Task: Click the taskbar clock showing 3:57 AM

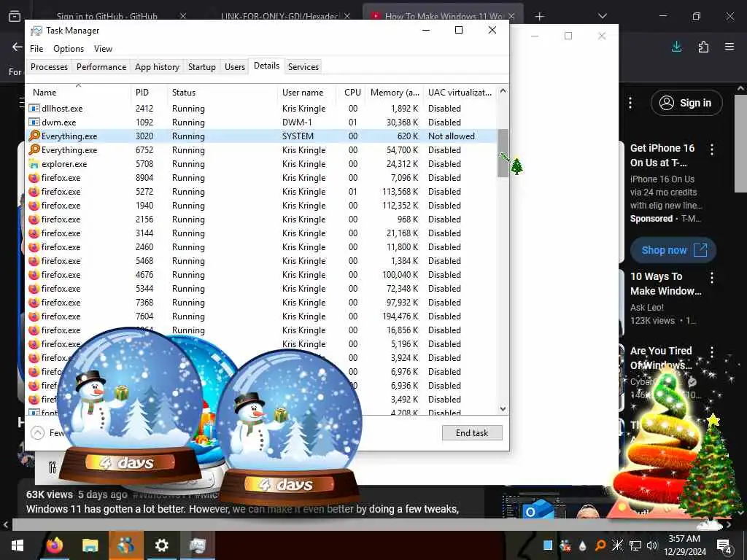Action: coord(684,545)
